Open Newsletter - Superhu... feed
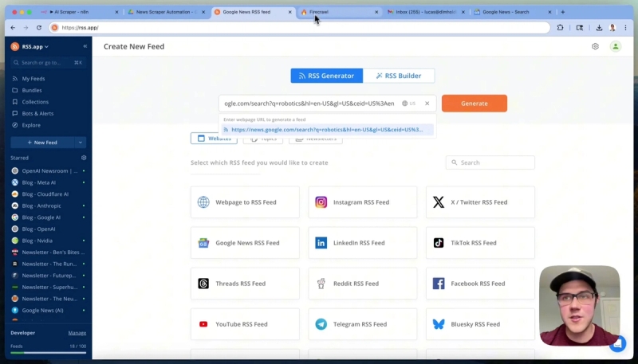Screen dimensions: 638x364 pos(48,287)
